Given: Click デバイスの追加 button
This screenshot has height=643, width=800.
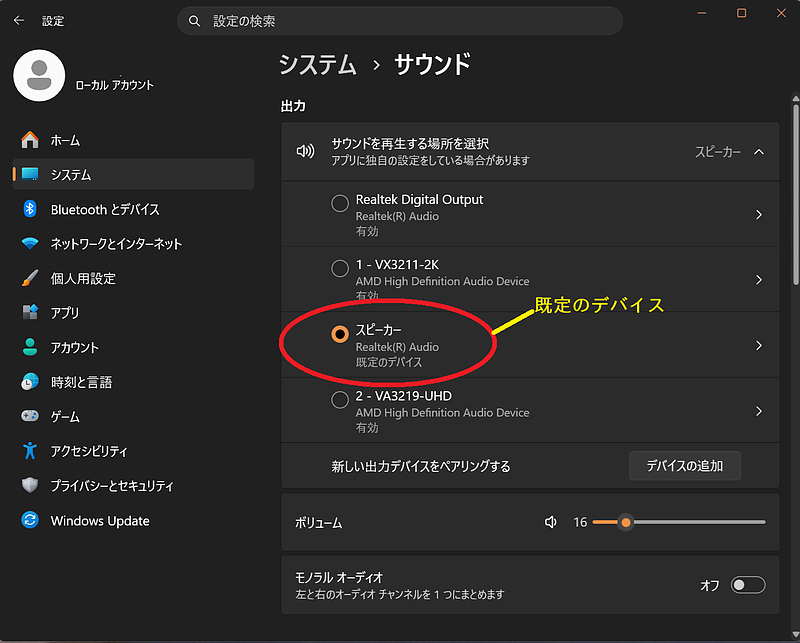Looking at the screenshot, I should (x=685, y=466).
